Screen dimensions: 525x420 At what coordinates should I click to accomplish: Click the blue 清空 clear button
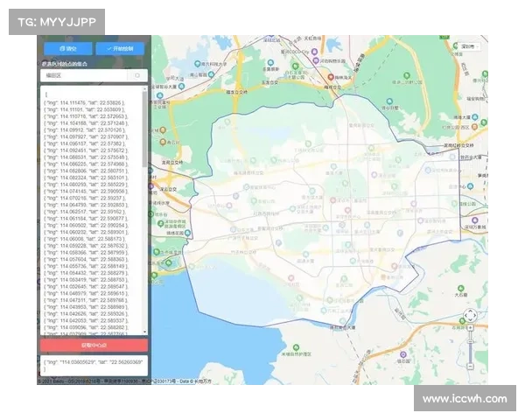tap(68, 49)
